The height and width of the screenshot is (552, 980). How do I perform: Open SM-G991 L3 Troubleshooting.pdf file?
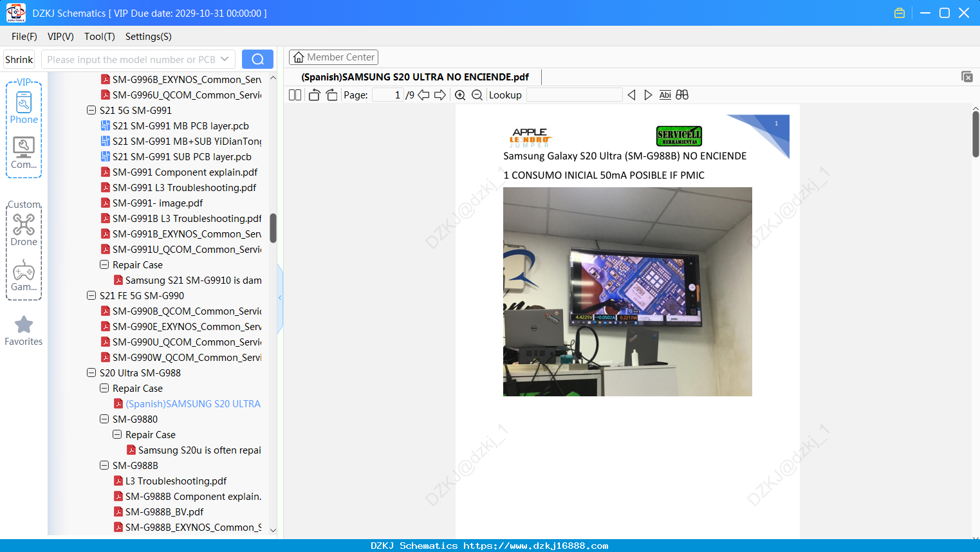(184, 187)
